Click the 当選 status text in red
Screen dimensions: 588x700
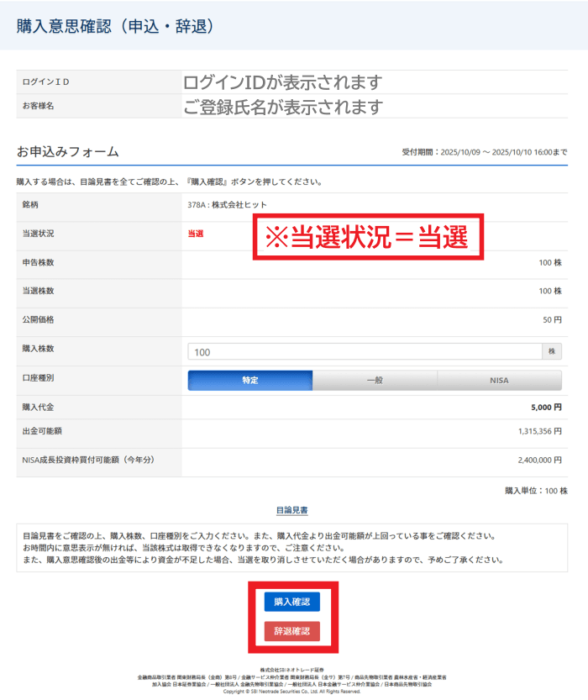196,234
